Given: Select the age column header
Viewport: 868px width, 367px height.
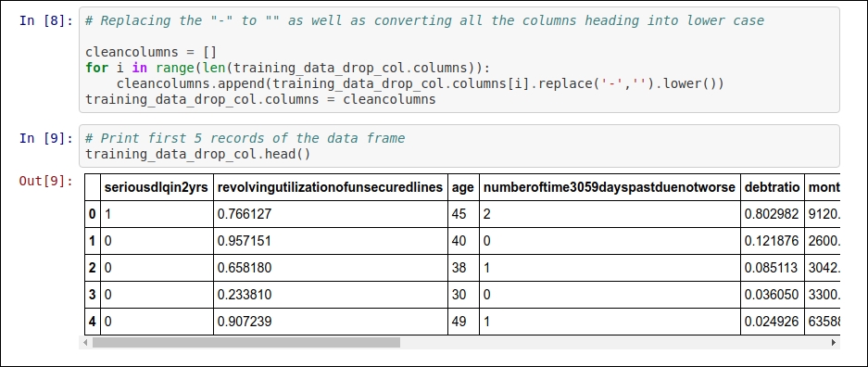Looking at the screenshot, I should click(463, 187).
